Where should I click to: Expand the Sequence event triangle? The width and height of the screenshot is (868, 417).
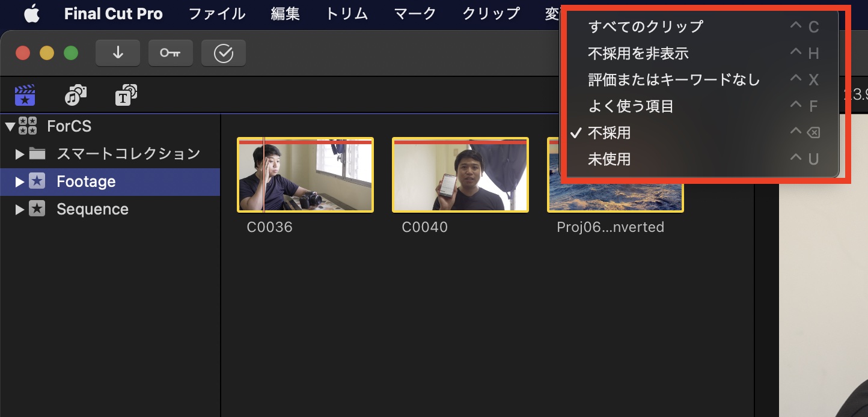click(x=20, y=209)
